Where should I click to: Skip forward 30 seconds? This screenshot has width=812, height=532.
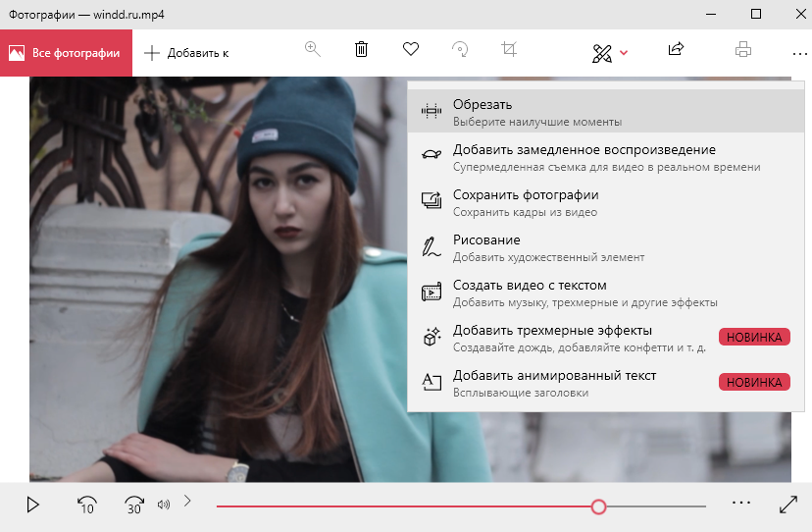(134, 505)
